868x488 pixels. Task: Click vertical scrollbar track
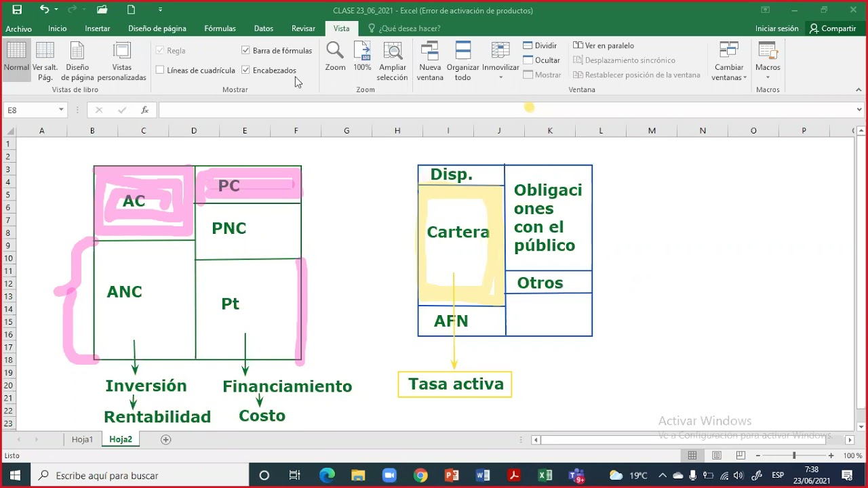click(861, 278)
